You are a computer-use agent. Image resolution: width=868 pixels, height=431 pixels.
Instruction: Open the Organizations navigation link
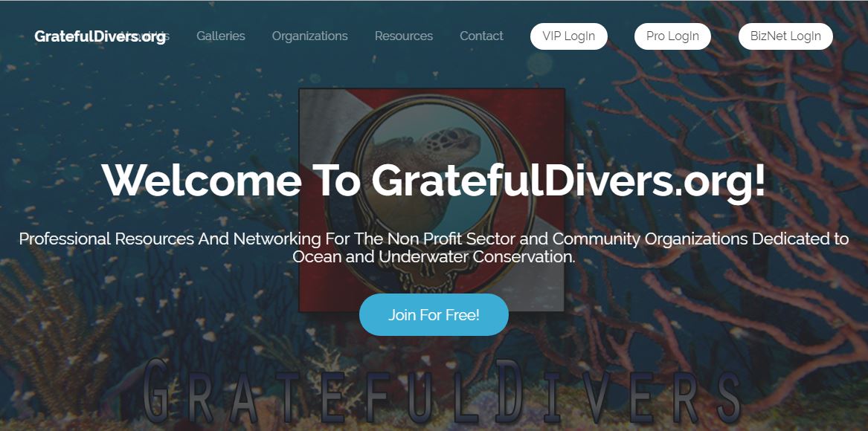pos(309,36)
